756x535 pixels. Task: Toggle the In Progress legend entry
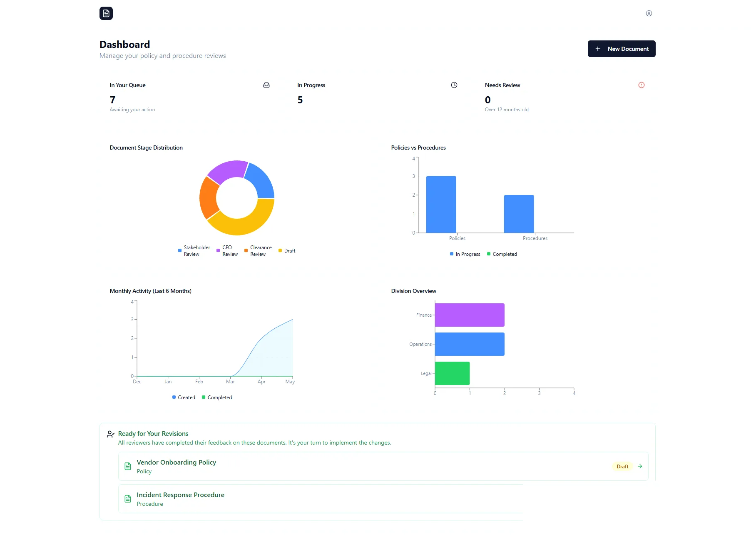pyautogui.click(x=465, y=254)
